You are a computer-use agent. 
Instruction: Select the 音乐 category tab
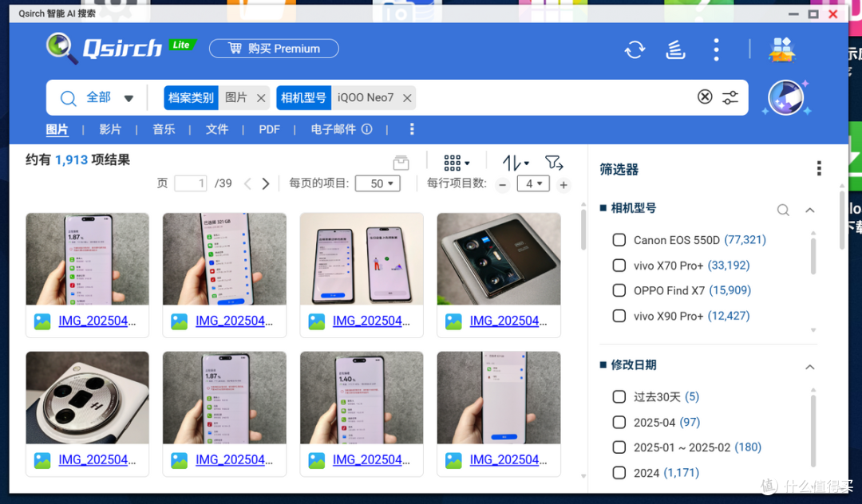coord(164,129)
